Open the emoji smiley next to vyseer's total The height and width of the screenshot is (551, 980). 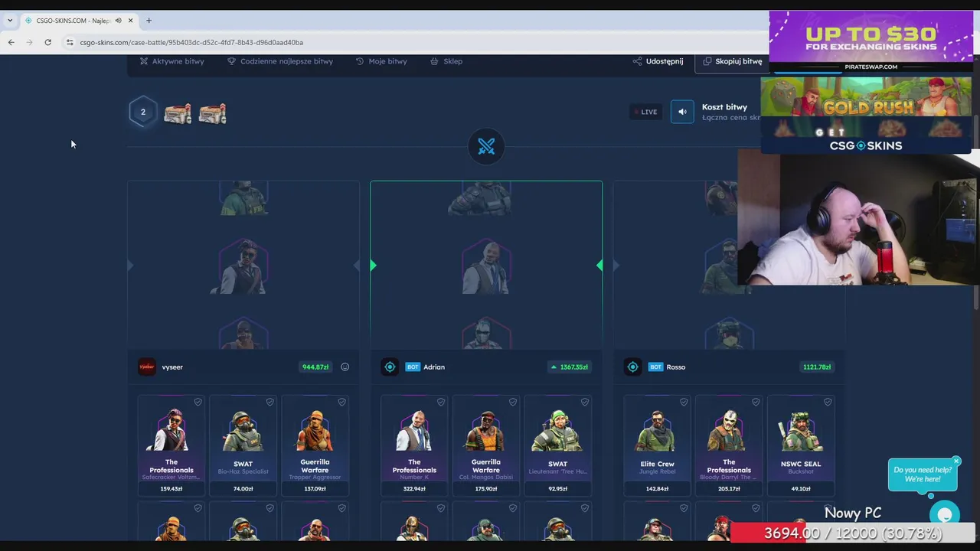(x=345, y=367)
